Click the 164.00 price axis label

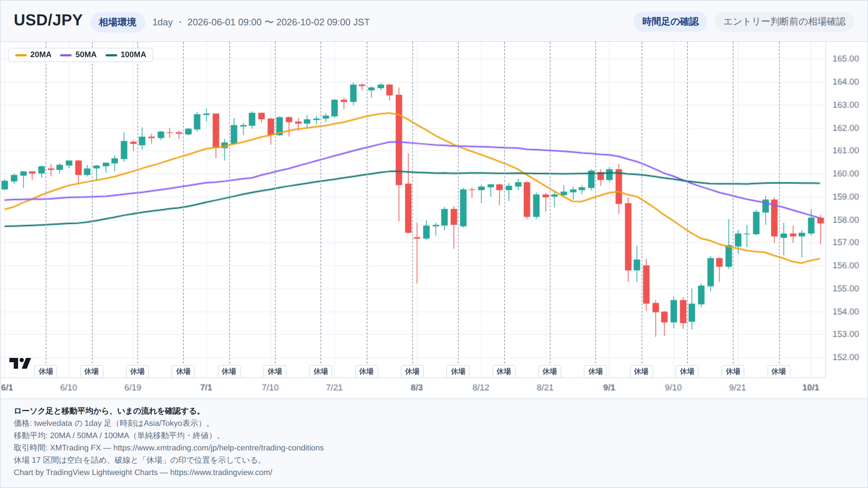coord(846,82)
